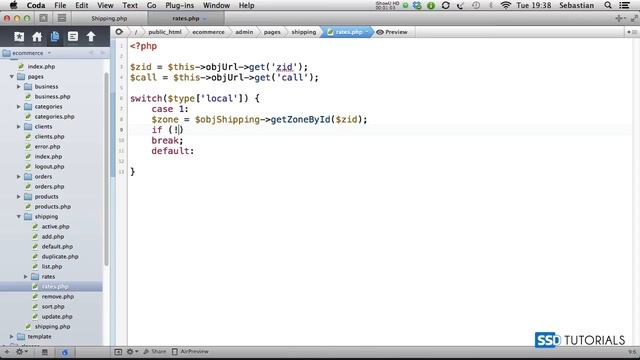640x360 pixels.
Task: Click the plus icon in the bottom-left status bar
Action: (7, 351)
